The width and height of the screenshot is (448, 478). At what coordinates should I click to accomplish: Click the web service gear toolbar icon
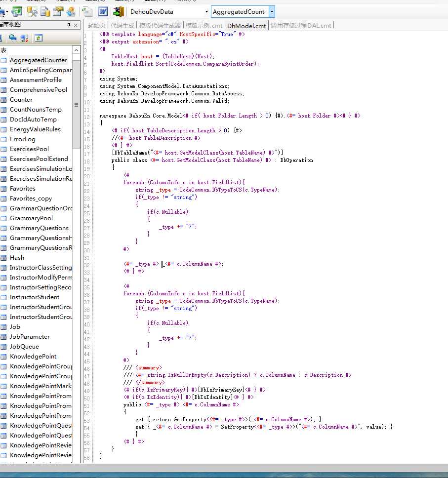click(71, 11)
